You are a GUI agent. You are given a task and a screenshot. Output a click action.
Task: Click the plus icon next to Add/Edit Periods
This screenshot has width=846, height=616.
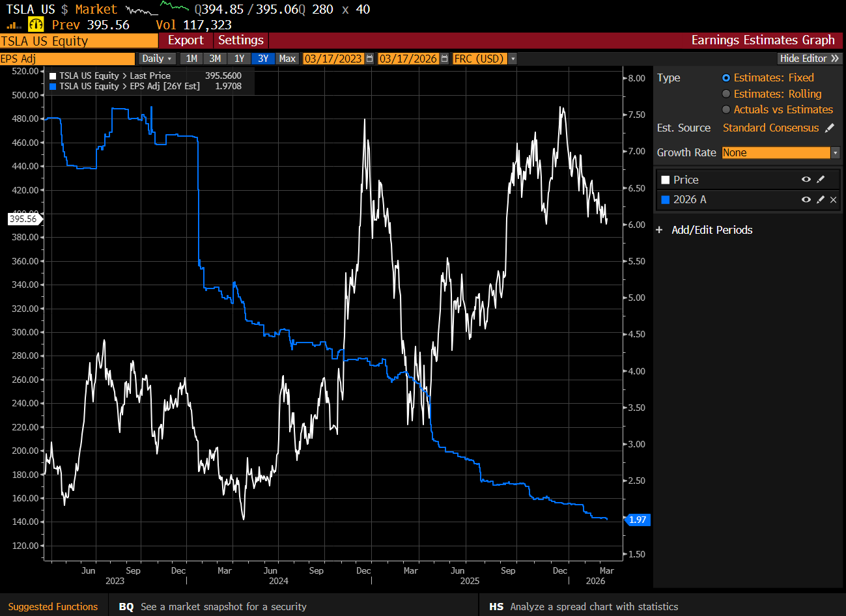659,230
